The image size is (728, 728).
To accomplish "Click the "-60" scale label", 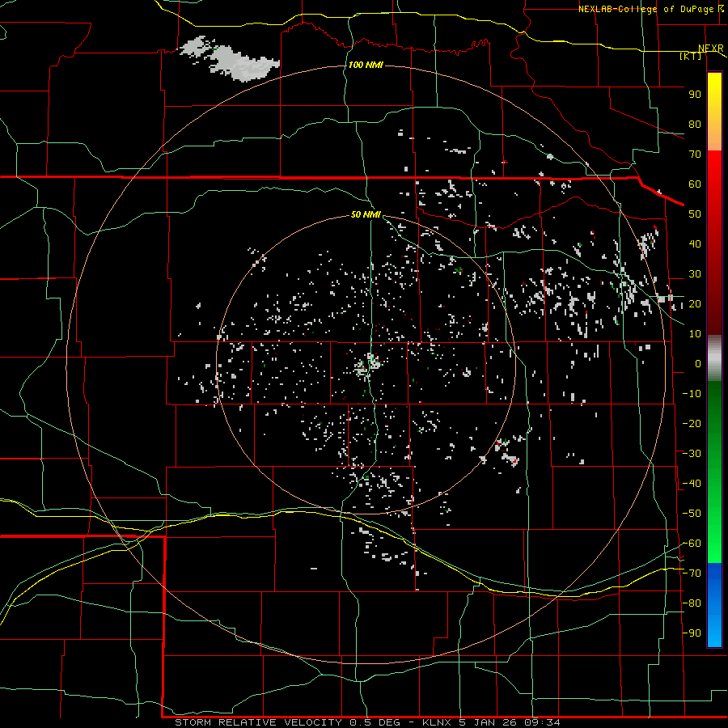I will click(x=692, y=544).
